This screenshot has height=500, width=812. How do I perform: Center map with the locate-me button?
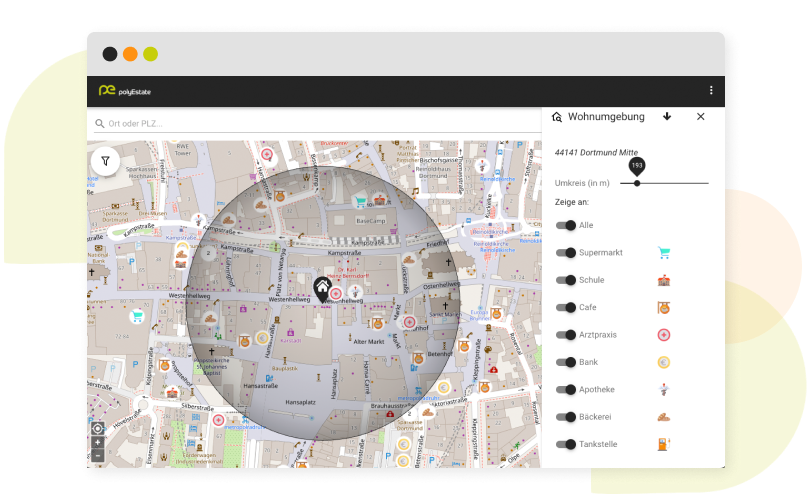(97, 428)
